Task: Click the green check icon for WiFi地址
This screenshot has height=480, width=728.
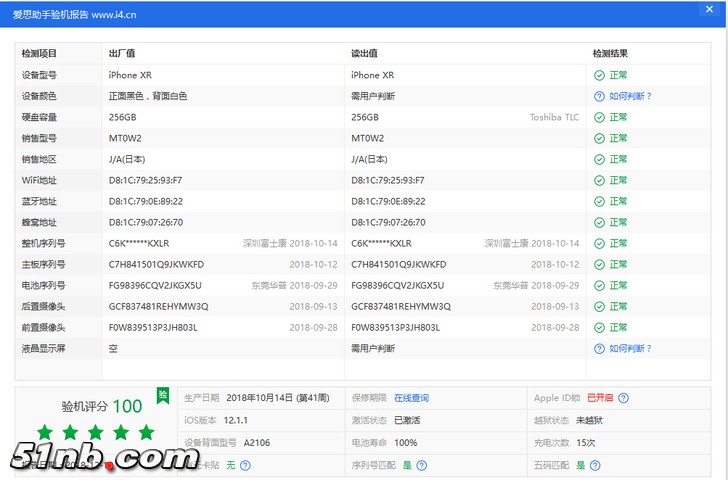Action: click(599, 180)
